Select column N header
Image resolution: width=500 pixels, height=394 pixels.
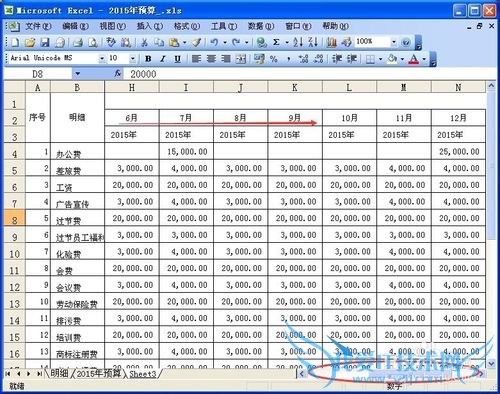458,87
